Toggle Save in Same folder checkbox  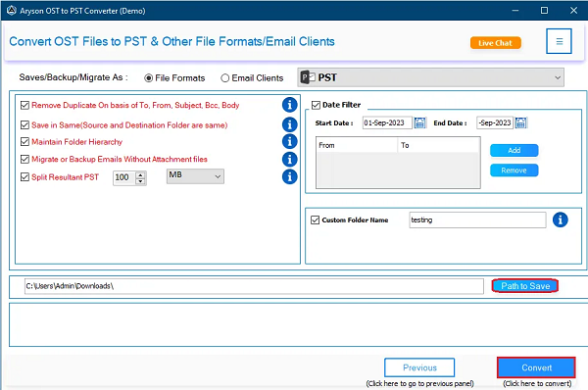(x=24, y=124)
